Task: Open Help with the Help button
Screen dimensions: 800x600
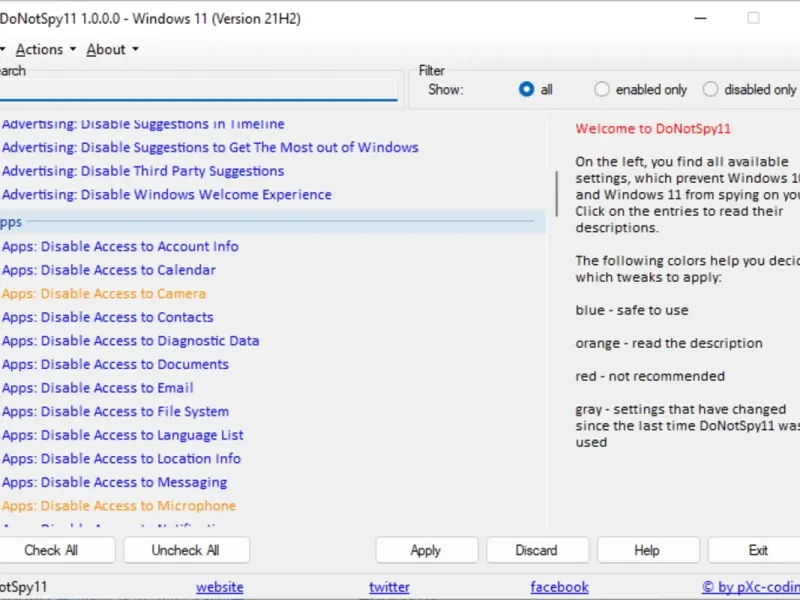Action: coord(648,551)
